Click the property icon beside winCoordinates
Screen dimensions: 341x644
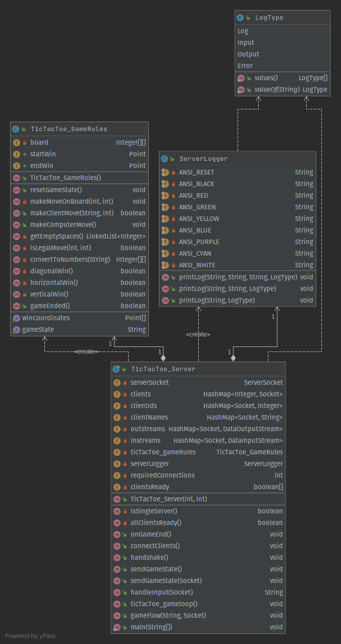[17, 318]
